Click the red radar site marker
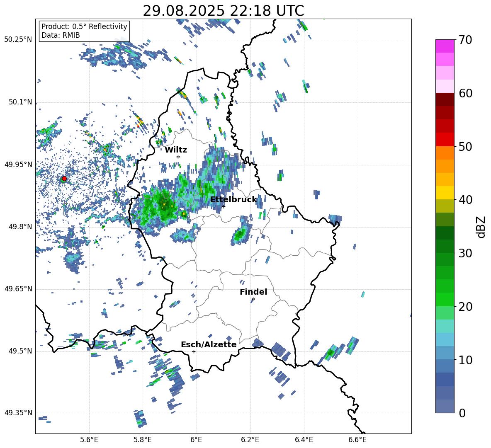This screenshot has height=448, width=491. 64,178
